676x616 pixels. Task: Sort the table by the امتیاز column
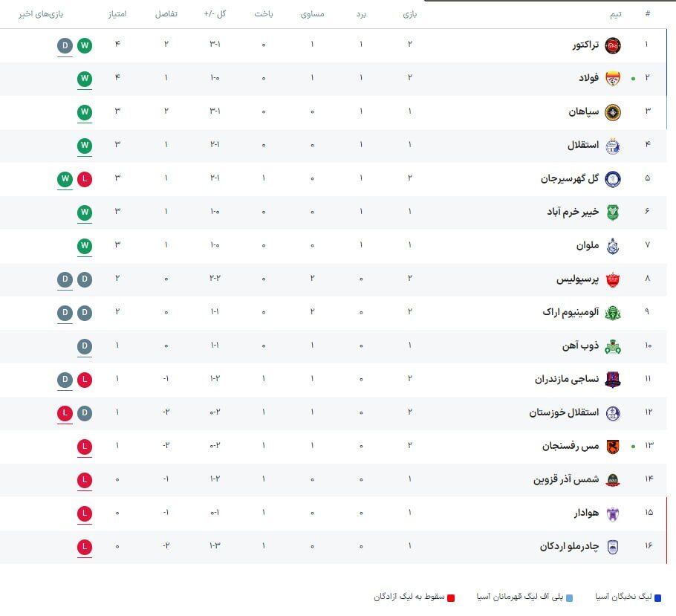point(116,13)
